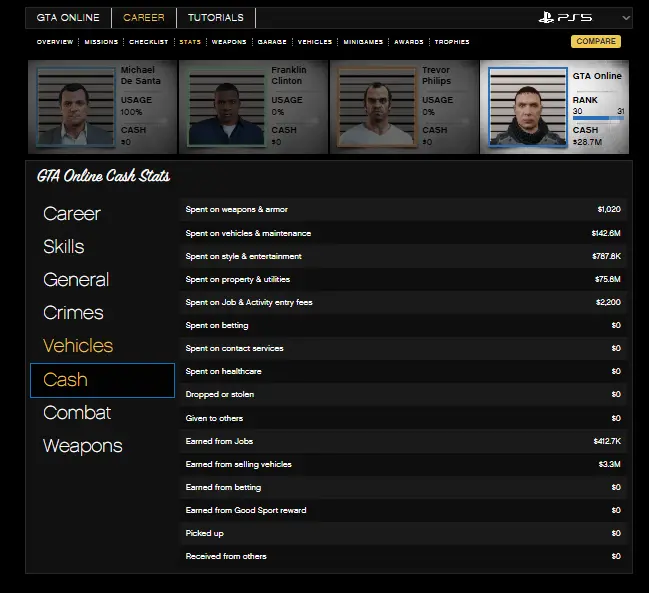The height and width of the screenshot is (593, 649).
Task: Open the Tutorials top tab
Action: tap(215, 18)
